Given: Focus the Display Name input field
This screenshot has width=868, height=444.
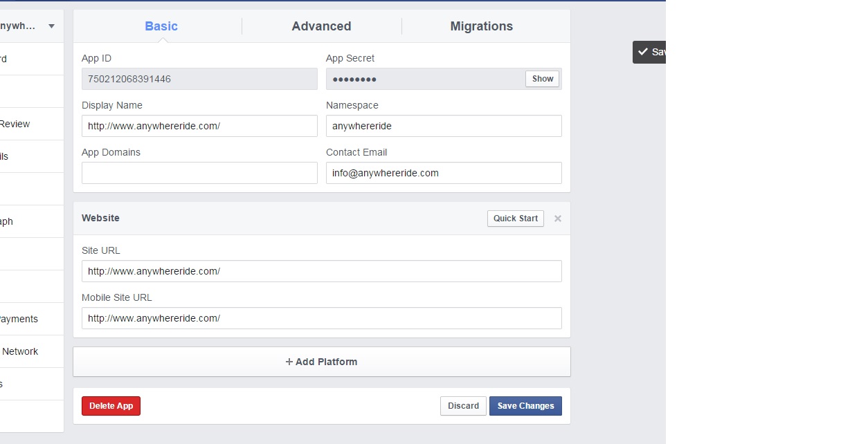Looking at the screenshot, I should coord(199,126).
